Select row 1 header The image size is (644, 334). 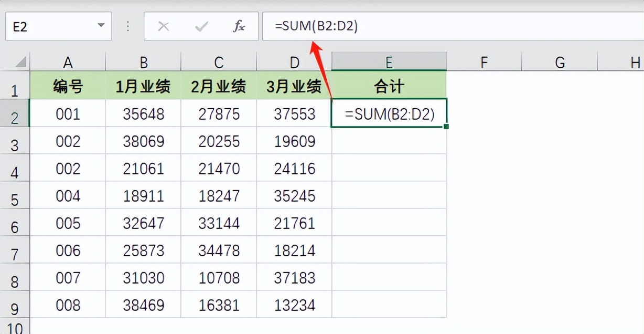click(x=15, y=86)
